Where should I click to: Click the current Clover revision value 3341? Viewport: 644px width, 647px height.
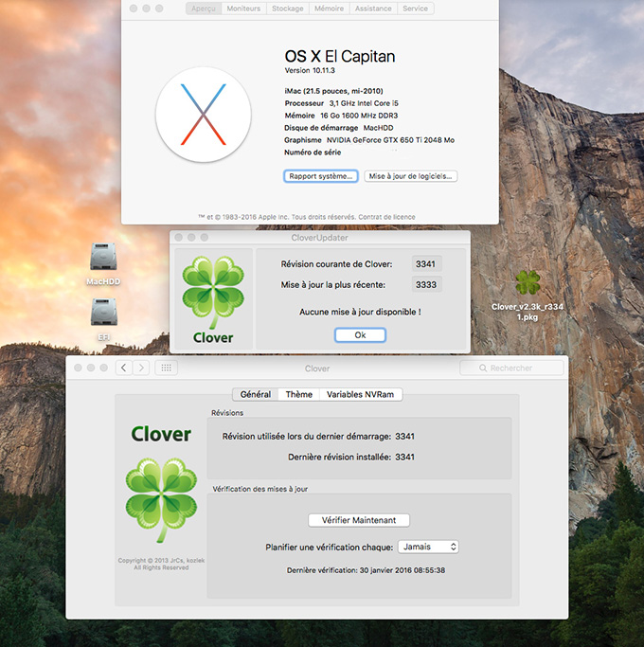point(426,264)
